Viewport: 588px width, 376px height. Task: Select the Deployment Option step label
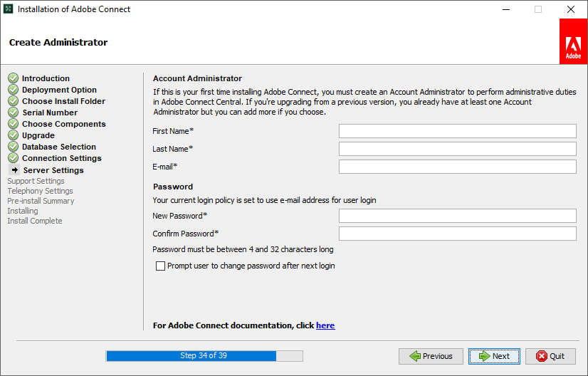[59, 90]
